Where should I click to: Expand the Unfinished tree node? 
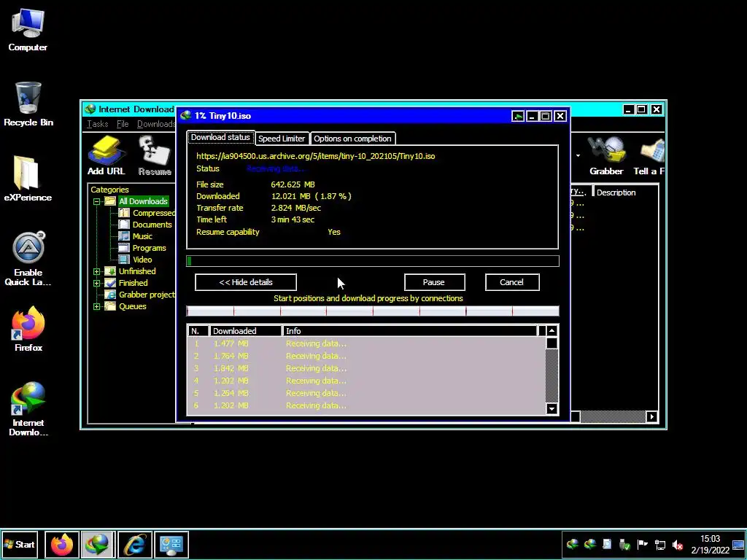pos(97,271)
